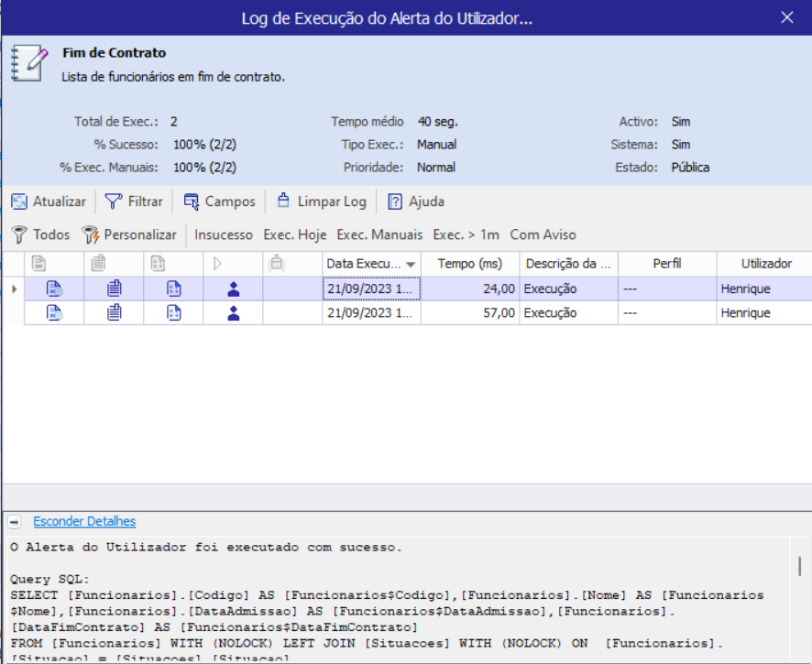Collapse details with the minus box
812x664 pixels.
tap(15, 522)
